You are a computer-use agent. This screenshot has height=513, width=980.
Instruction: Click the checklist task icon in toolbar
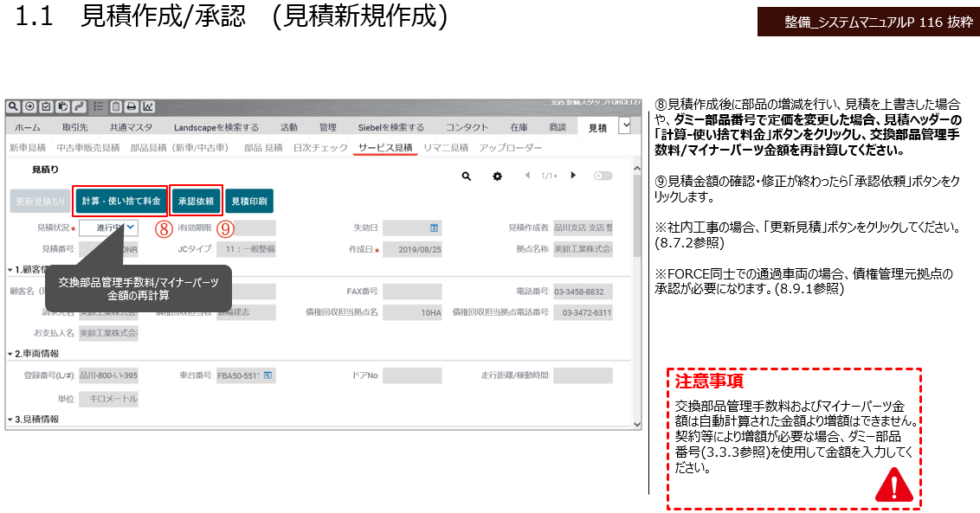[x=46, y=106]
